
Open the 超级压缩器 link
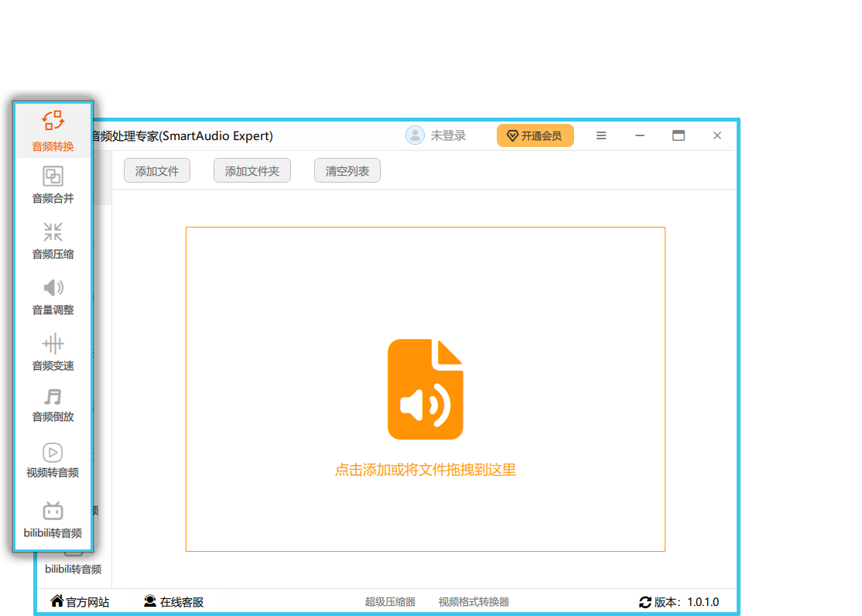(x=390, y=602)
